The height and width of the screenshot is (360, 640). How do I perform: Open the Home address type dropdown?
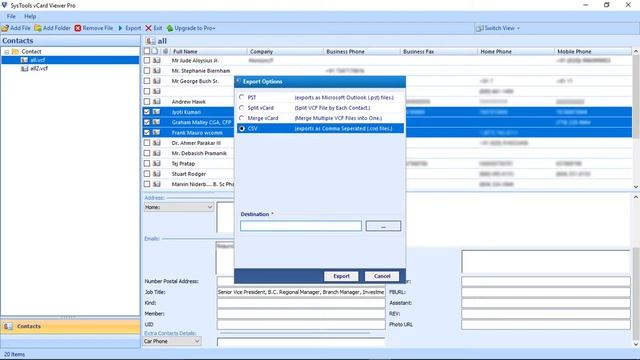tap(179, 207)
